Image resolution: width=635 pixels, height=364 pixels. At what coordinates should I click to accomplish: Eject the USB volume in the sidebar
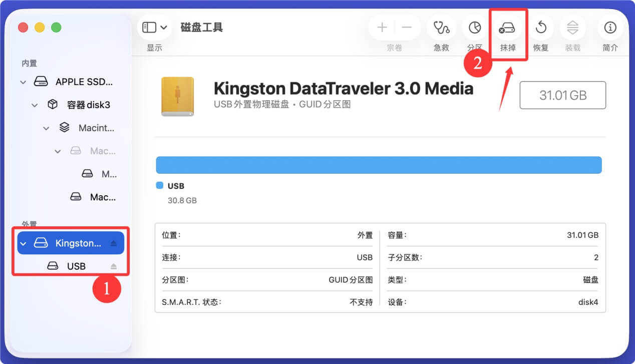pos(113,266)
